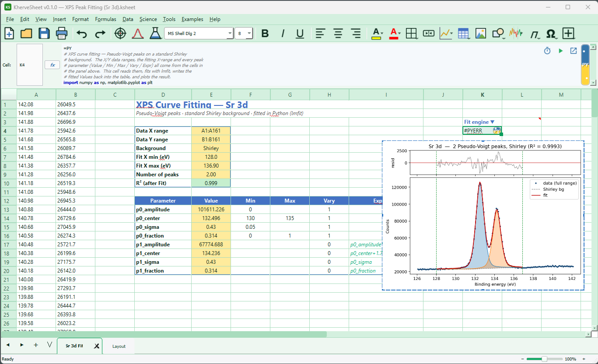
Task: Expand the Fit engine dropdown
Action: [x=493, y=122]
